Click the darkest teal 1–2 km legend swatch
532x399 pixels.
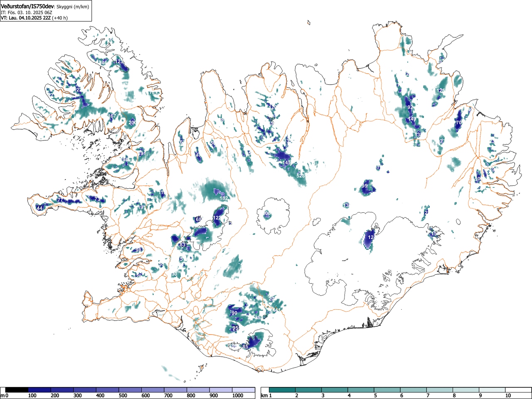click(282, 390)
